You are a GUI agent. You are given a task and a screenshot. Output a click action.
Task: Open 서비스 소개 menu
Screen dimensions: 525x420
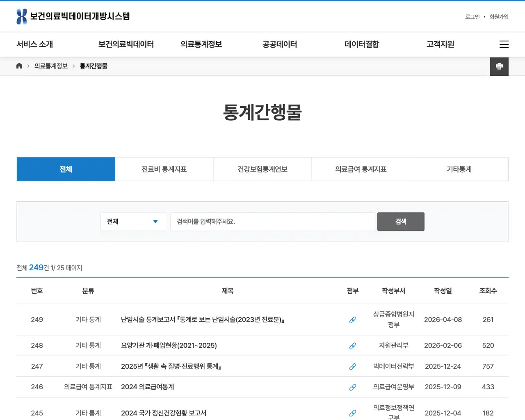click(35, 44)
